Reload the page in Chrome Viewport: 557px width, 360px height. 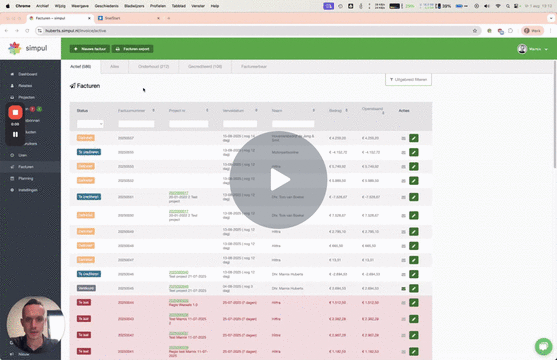coord(27,31)
